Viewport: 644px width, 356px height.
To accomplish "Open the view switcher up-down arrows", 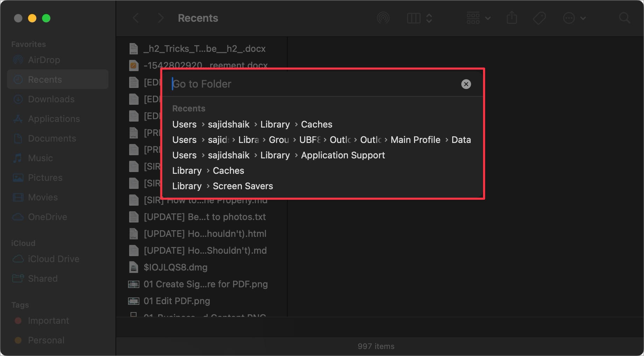I will [x=429, y=18].
